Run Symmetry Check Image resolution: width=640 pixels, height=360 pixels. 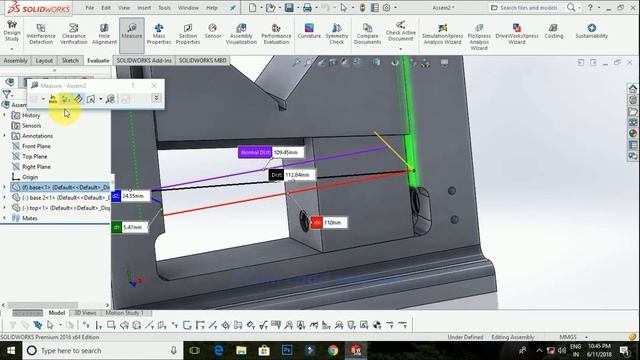[x=337, y=34]
